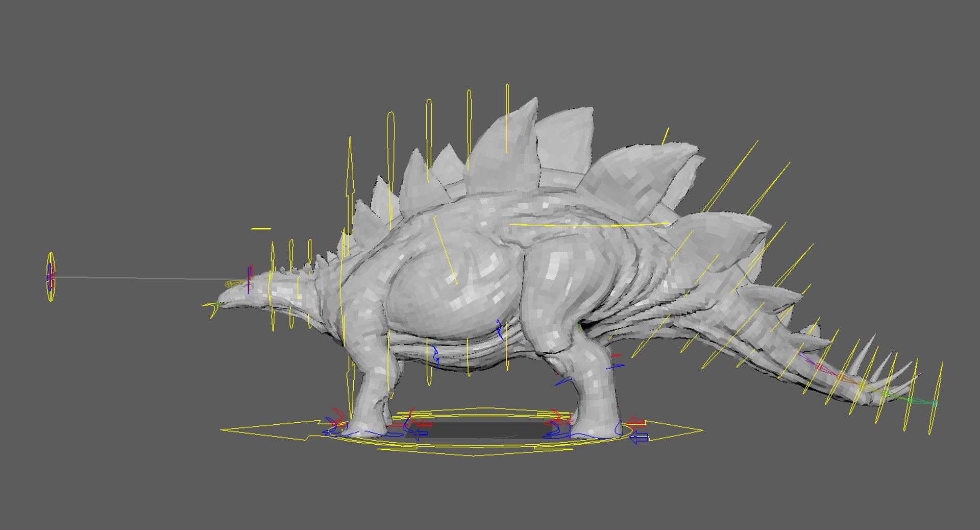Viewport: 980px width, 530px height.
Task: Select the eye aim target ring control
Action: pyautogui.click(x=51, y=276)
